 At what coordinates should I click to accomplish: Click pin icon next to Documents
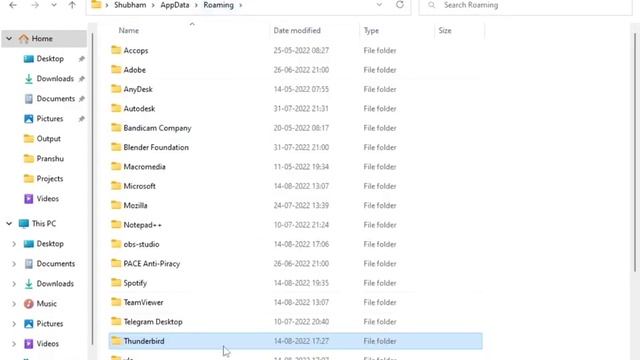click(x=82, y=99)
